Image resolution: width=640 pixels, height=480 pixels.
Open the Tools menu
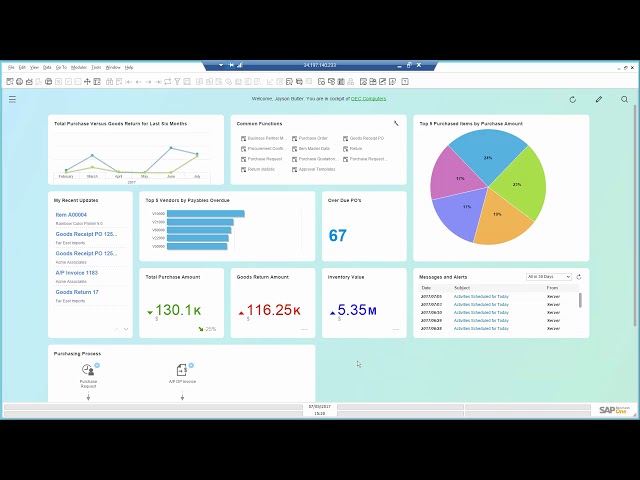96,67
